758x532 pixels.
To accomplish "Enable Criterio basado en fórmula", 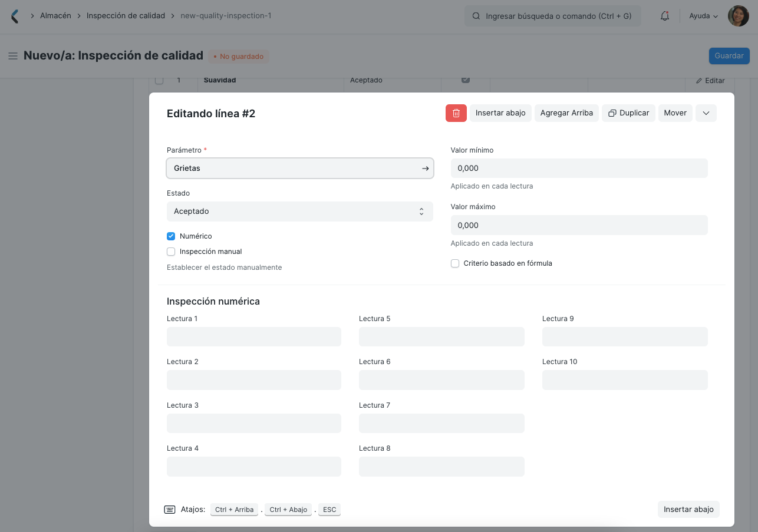I will coord(455,263).
